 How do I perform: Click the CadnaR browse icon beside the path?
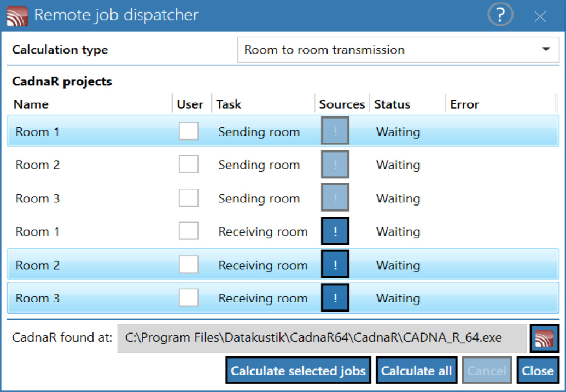point(544,338)
